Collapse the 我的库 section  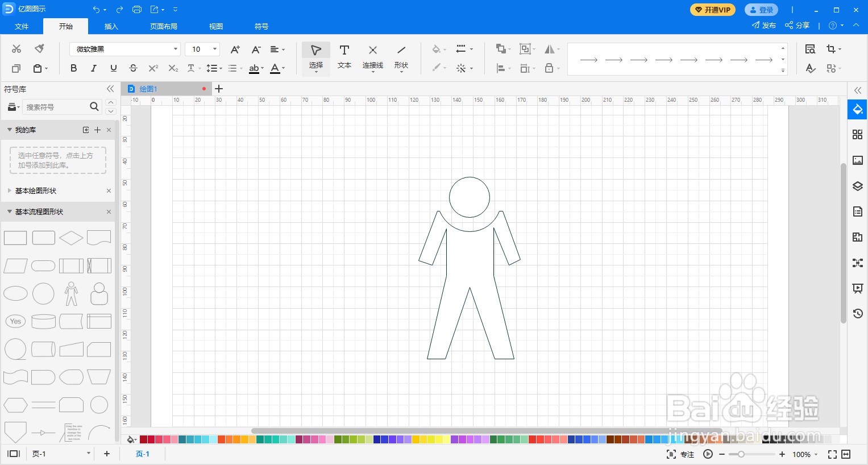pos(10,130)
